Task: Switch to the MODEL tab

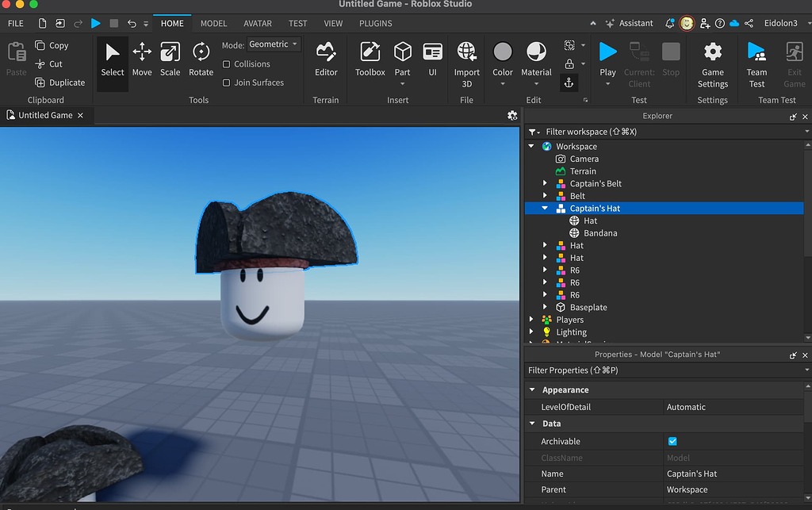Action: click(213, 23)
